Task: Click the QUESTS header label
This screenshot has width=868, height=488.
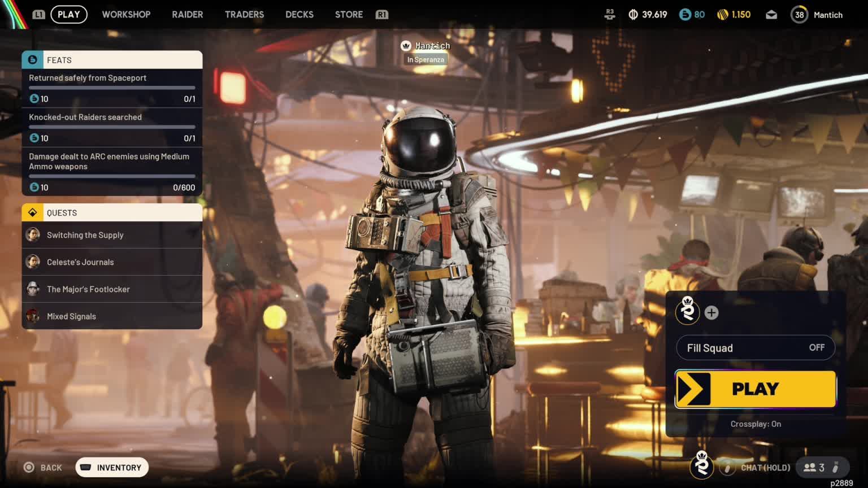Action: click(62, 213)
